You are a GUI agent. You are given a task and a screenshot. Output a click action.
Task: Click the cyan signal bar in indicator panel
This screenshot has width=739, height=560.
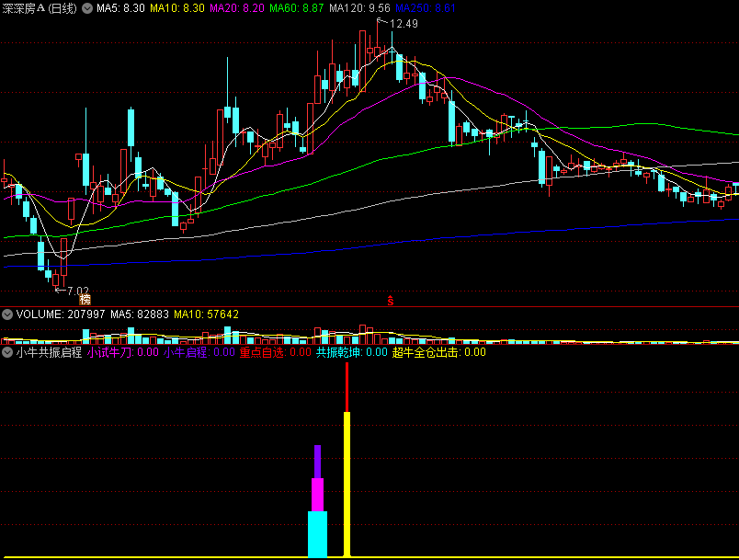click(318, 534)
